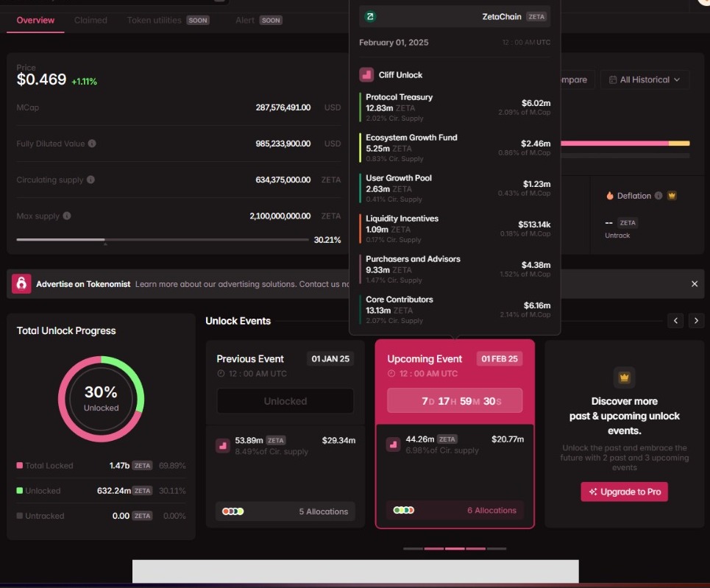Screen dimensions: 710x588
Task: Click the pink and yellow allocation bar
Action: [x=625, y=144]
